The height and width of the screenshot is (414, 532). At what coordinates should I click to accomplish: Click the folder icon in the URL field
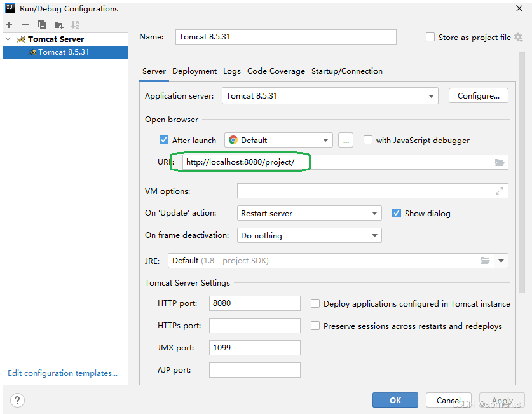click(x=500, y=162)
